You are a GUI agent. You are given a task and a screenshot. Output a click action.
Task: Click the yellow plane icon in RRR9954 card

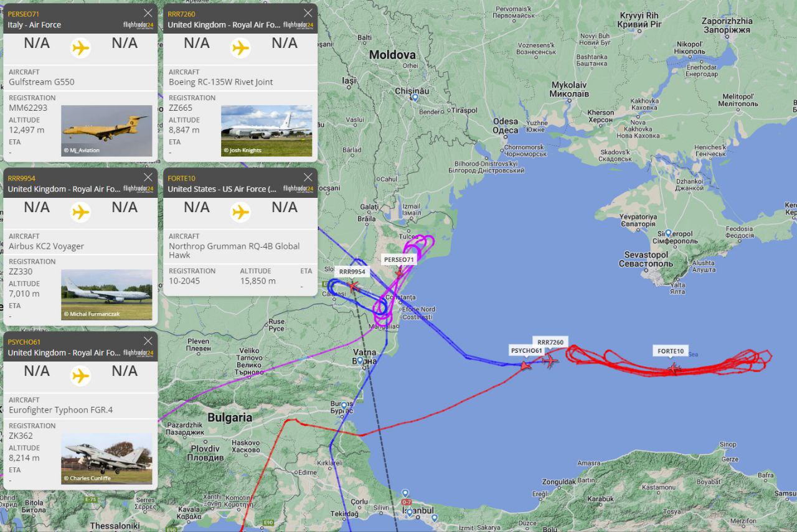coord(80,212)
